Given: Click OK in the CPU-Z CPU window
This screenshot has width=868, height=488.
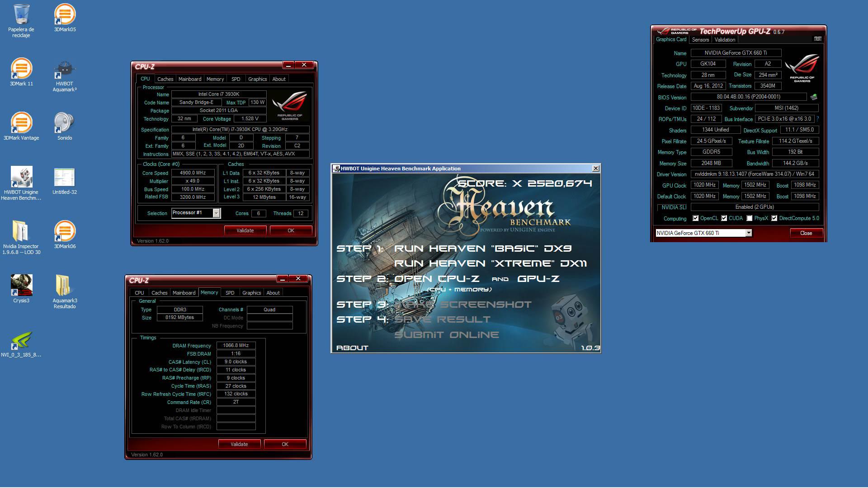Looking at the screenshot, I should pos(291,230).
